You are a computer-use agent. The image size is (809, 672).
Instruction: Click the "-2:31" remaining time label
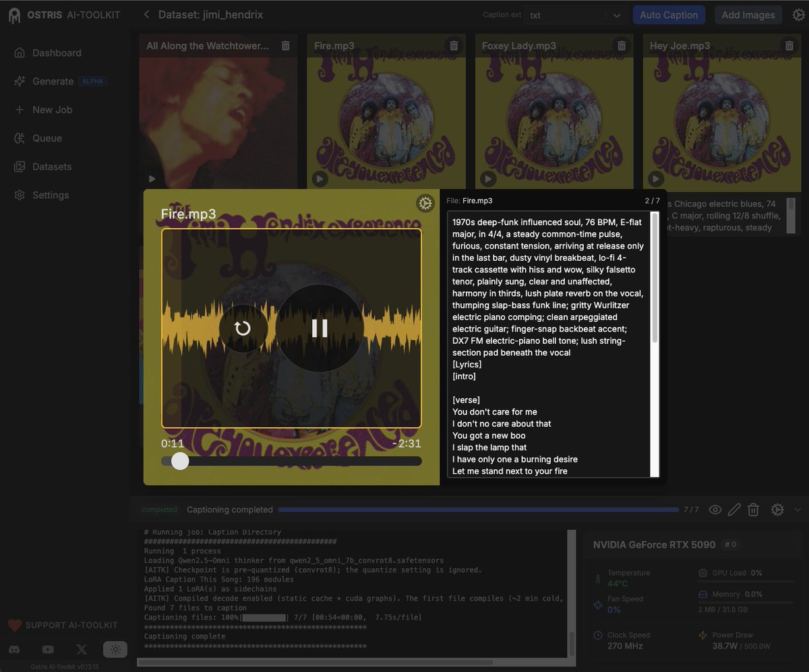[x=407, y=444]
